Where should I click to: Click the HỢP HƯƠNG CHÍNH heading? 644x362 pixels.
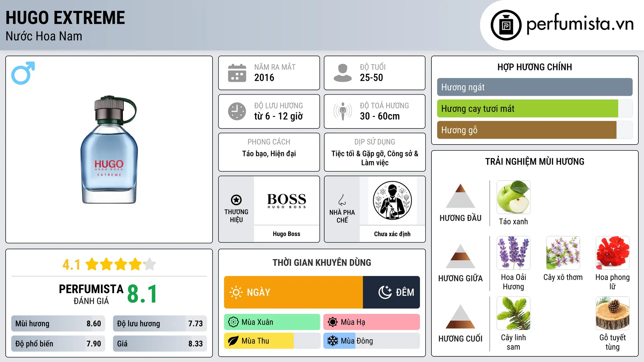(x=535, y=67)
